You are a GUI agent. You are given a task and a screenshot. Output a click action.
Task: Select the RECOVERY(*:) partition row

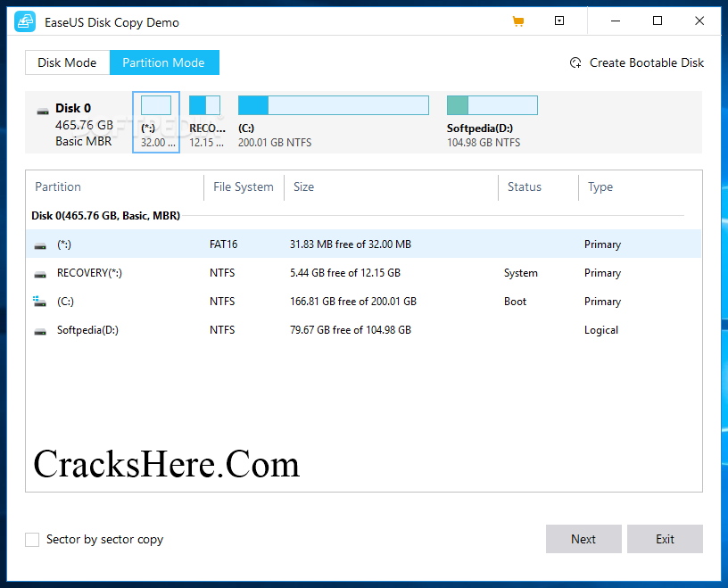click(363, 273)
